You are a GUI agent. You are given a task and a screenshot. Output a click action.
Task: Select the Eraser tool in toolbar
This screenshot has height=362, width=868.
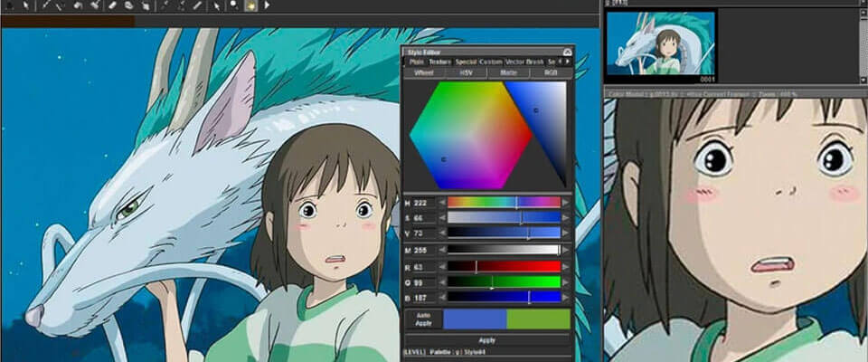coord(113,5)
